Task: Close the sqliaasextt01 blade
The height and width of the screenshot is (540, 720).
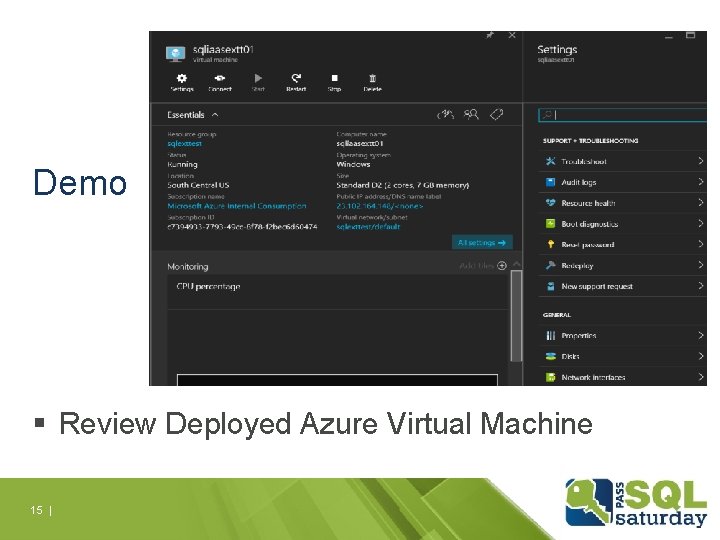Action: (512, 35)
